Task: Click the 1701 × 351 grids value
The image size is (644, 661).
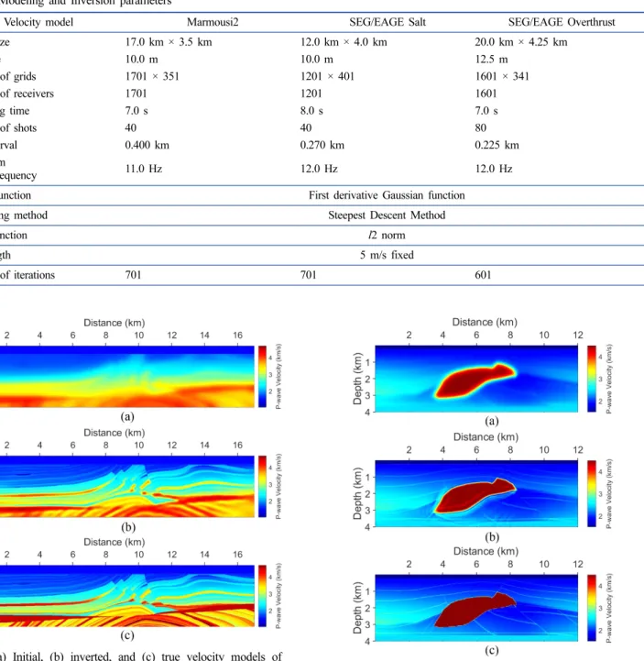Action: (x=152, y=76)
